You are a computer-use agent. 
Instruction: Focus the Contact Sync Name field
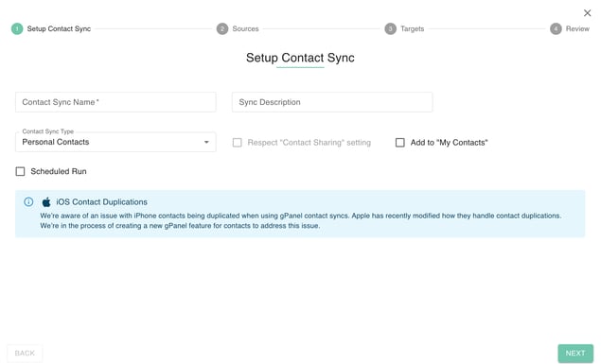coord(115,102)
